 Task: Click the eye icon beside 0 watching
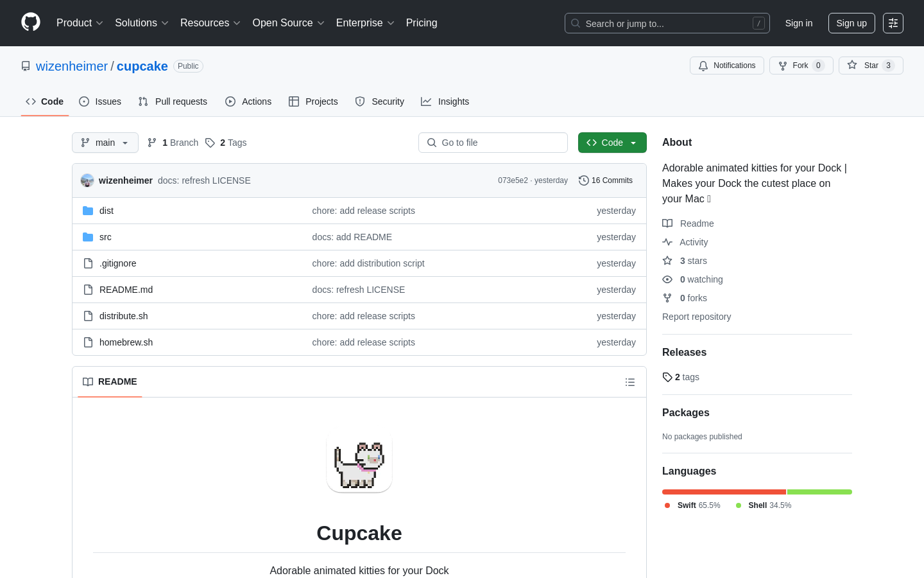coord(667,279)
